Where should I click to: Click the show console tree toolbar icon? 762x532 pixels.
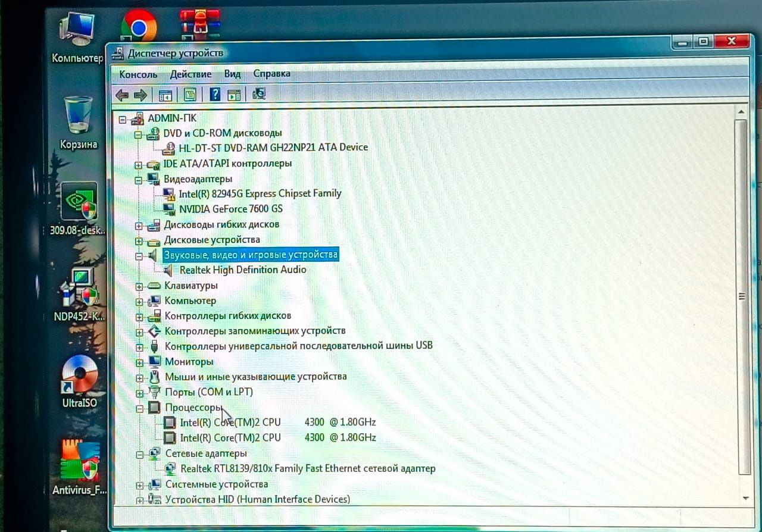tap(165, 95)
